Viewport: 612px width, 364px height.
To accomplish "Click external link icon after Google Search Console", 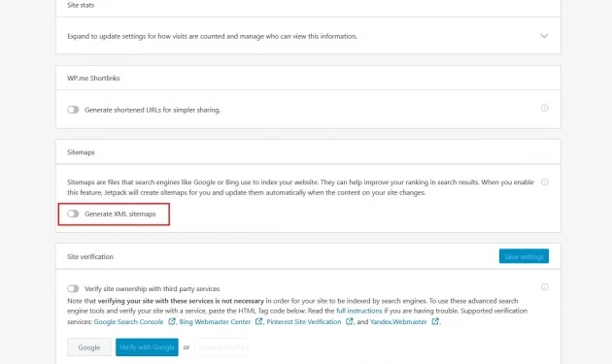I will pos(172,321).
